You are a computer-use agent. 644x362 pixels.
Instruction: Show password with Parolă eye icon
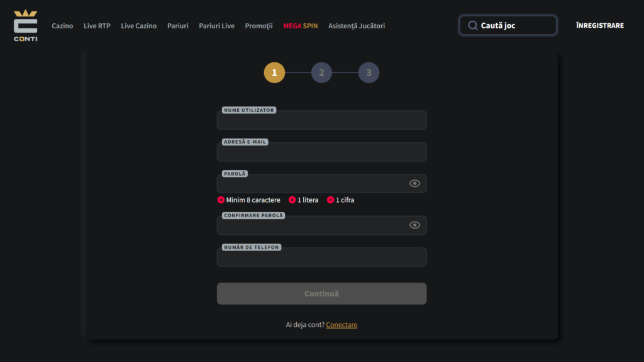point(414,183)
